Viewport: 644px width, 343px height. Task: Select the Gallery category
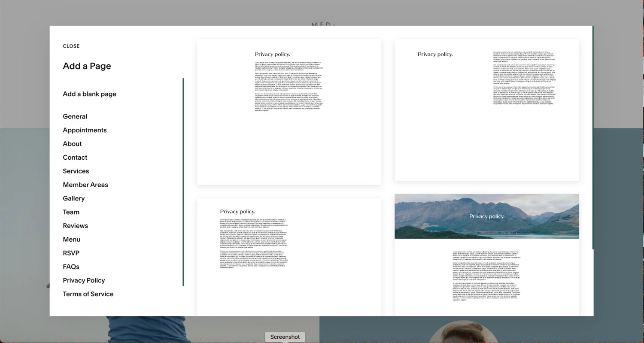73,198
